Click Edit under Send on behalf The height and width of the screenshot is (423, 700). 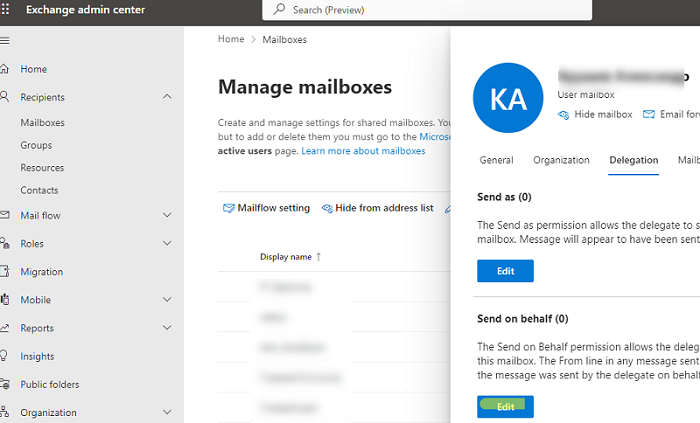pyautogui.click(x=505, y=406)
